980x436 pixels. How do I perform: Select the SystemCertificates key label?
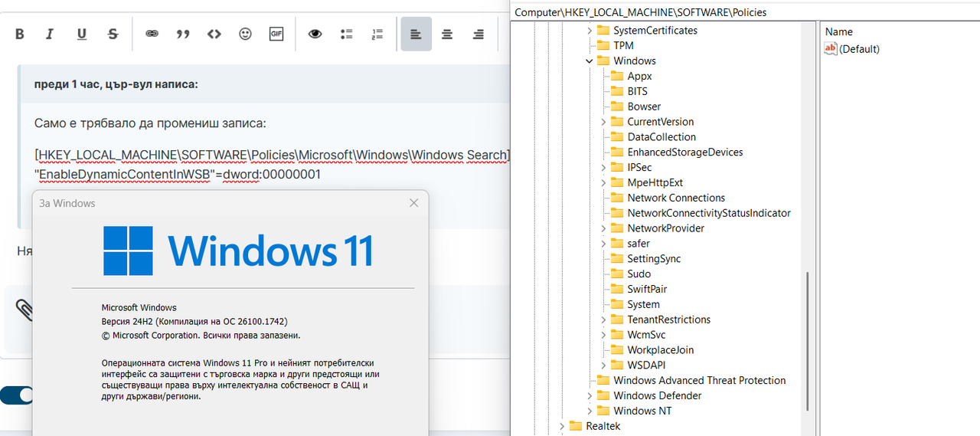(x=655, y=31)
